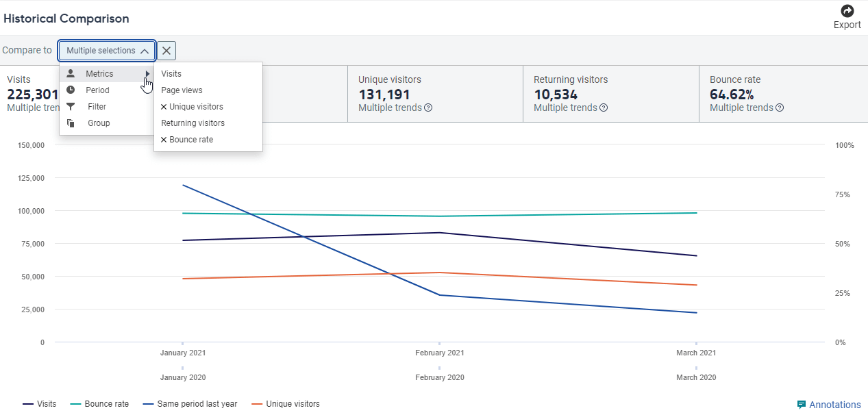Deselect Unique visitors in the metrics submenu
Screen dimensions: 868x417
[x=193, y=107]
